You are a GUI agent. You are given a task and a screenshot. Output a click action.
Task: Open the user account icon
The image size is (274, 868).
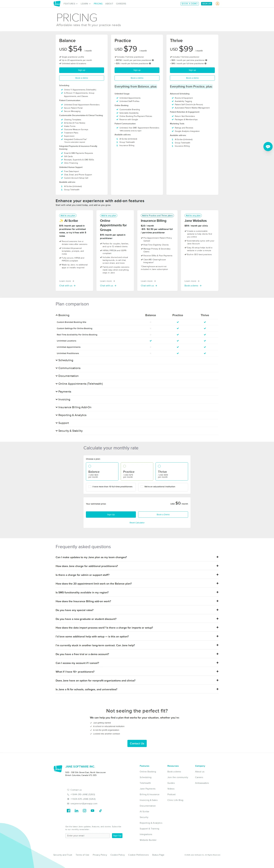(217, 4)
